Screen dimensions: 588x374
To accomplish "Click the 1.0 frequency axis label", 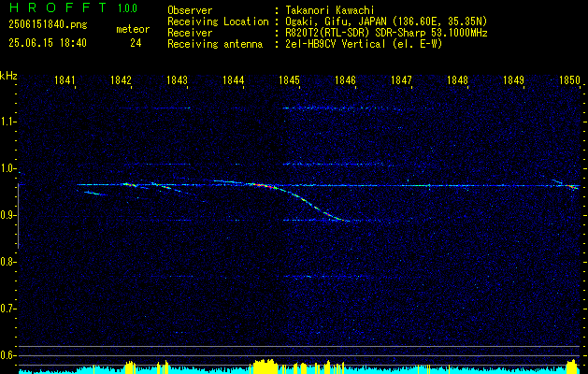I will (x=7, y=168).
